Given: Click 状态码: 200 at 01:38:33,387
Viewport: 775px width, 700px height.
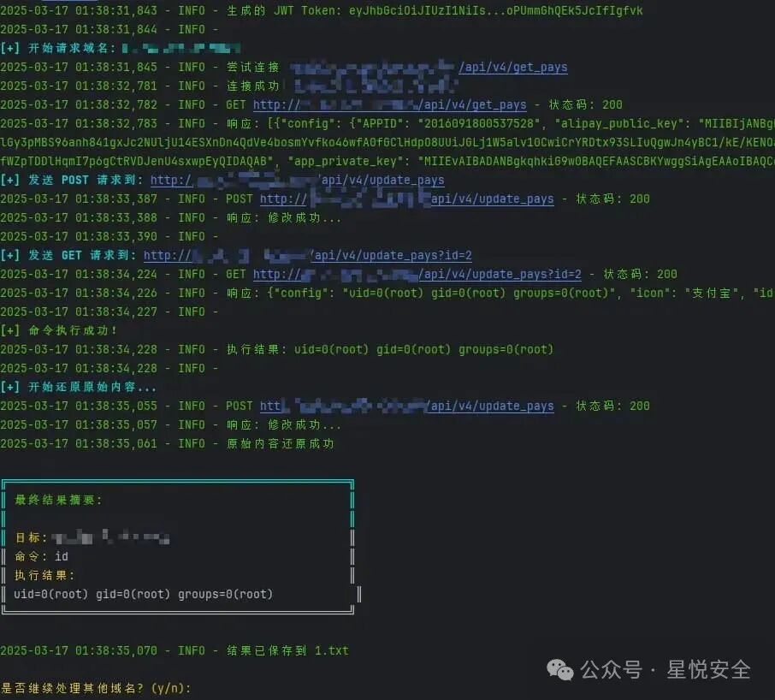Looking at the screenshot, I should click(612, 199).
